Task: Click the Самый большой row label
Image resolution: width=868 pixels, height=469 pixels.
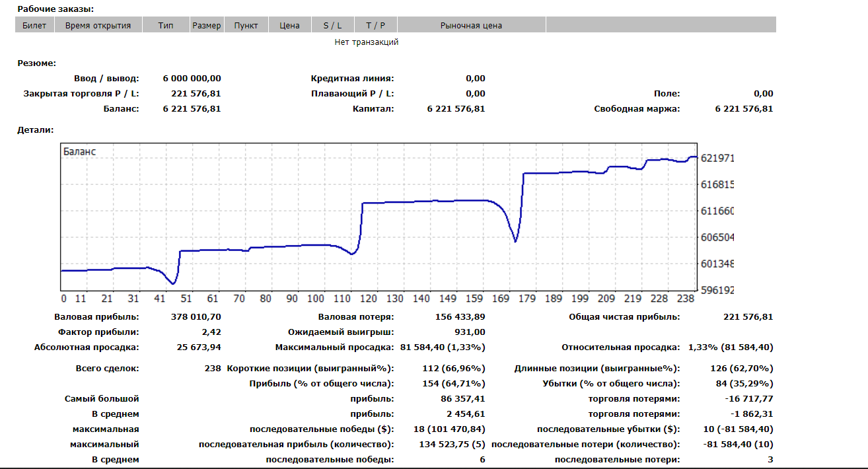Action: 102,399
